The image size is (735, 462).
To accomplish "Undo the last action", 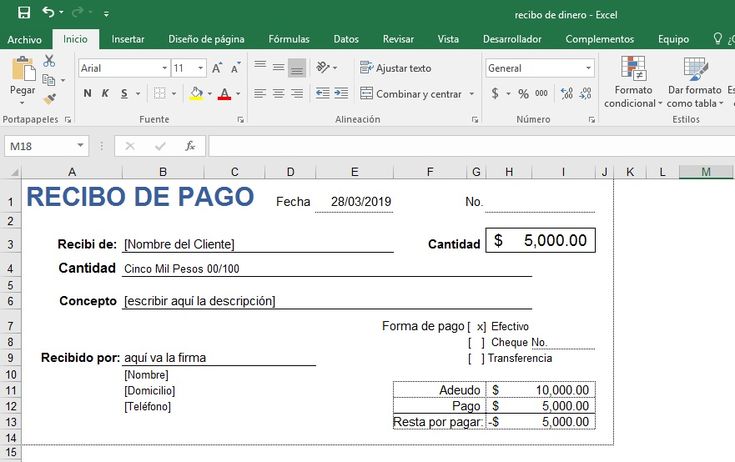I will 48,12.
